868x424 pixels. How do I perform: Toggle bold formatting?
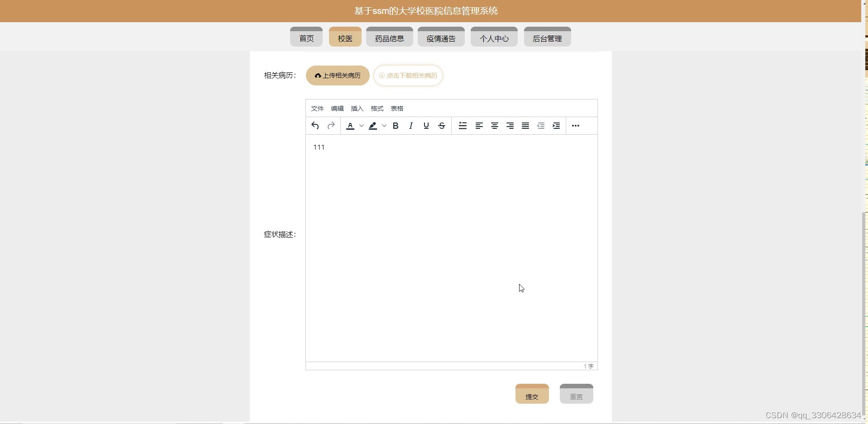coord(396,126)
